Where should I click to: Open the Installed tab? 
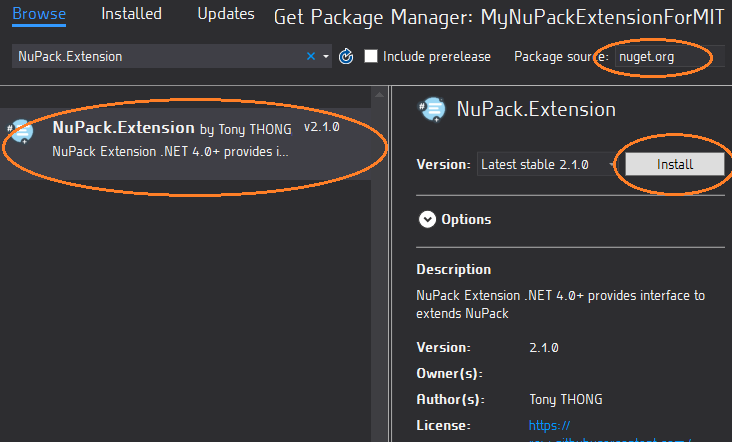coord(131,14)
